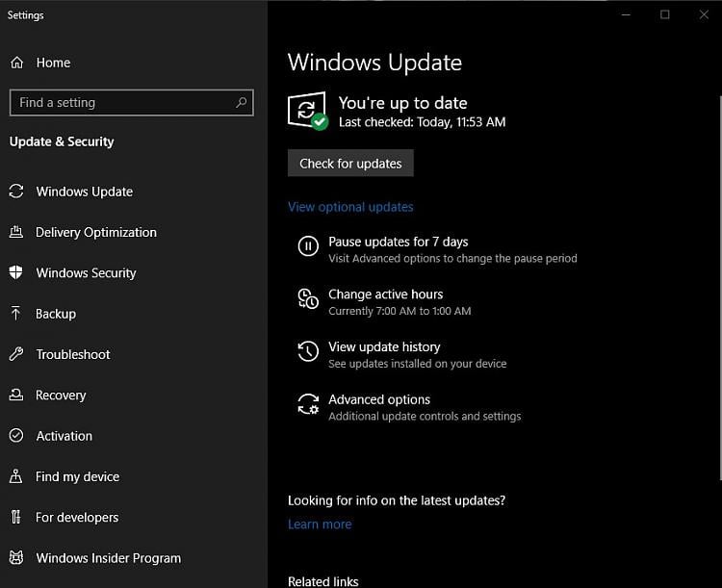Go to Settings Home
The height and width of the screenshot is (588, 722).
pyautogui.click(x=53, y=63)
